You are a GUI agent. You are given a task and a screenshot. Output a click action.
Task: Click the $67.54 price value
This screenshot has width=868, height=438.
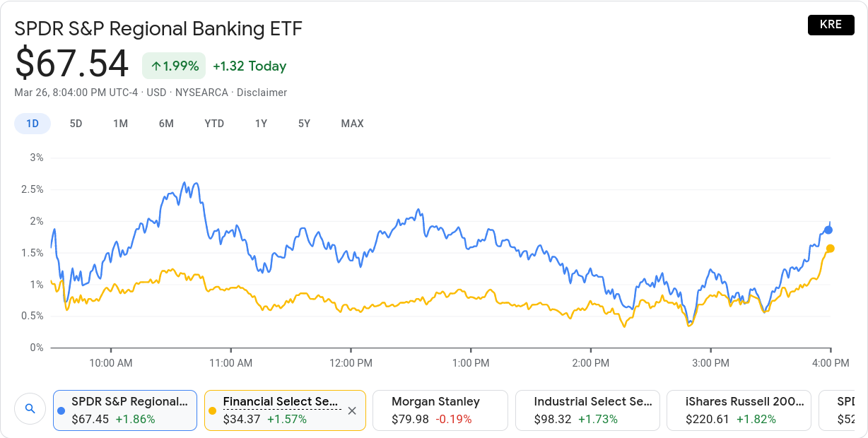click(x=71, y=63)
